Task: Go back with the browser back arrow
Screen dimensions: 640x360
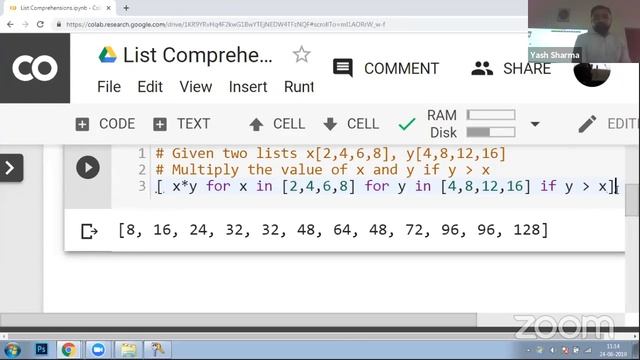Action: [10, 24]
